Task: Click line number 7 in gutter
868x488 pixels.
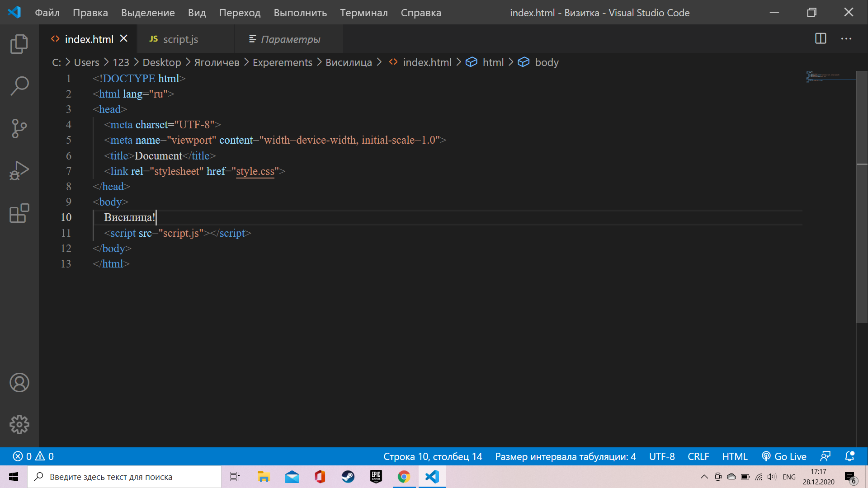Action: tap(69, 171)
